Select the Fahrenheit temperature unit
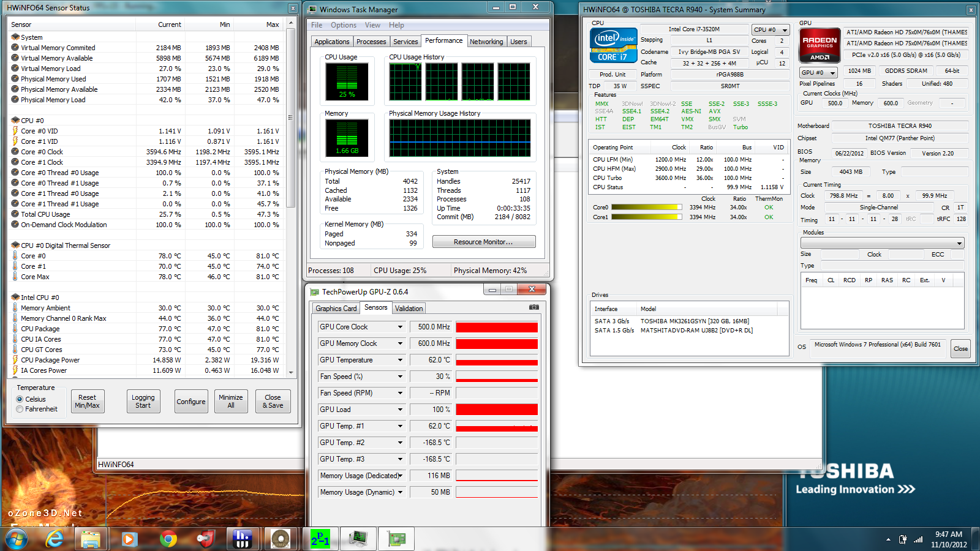 click(x=20, y=409)
